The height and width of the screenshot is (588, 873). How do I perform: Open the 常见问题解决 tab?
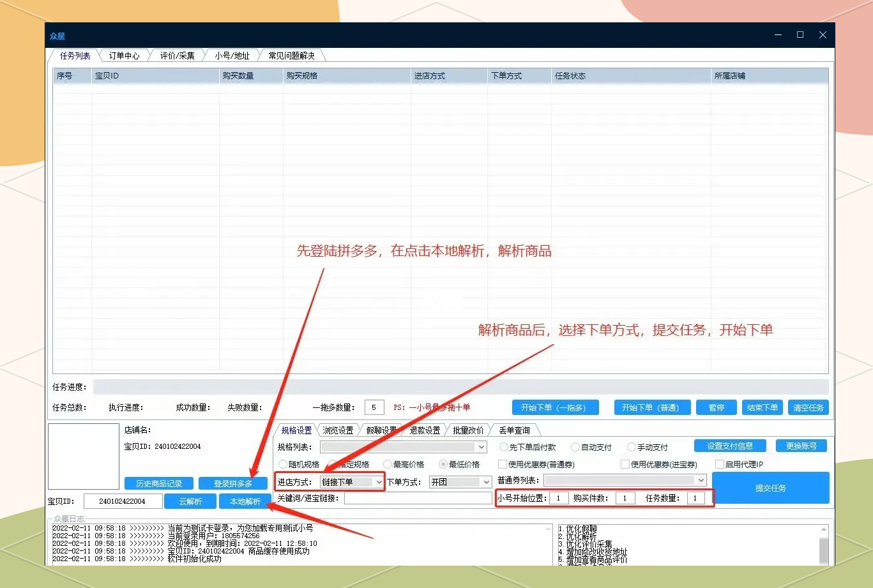click(291, 56)
